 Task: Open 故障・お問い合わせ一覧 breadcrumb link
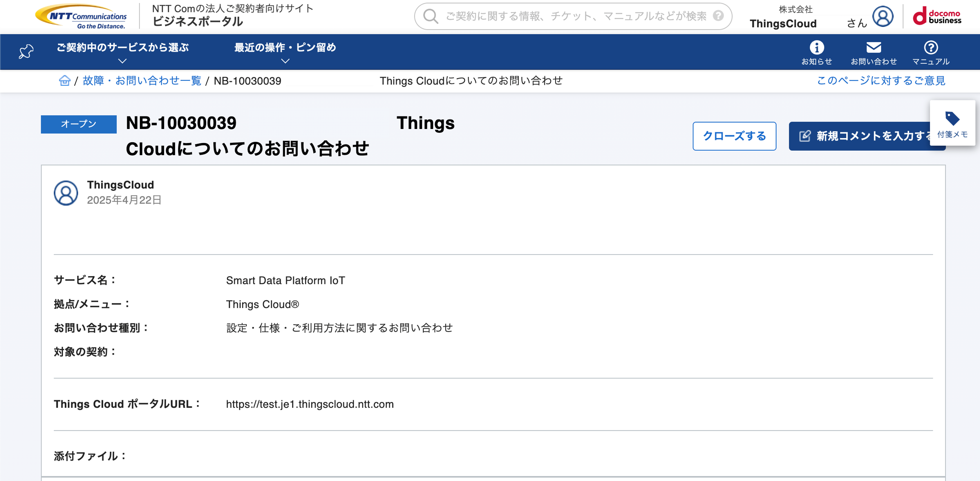(142, 81)
